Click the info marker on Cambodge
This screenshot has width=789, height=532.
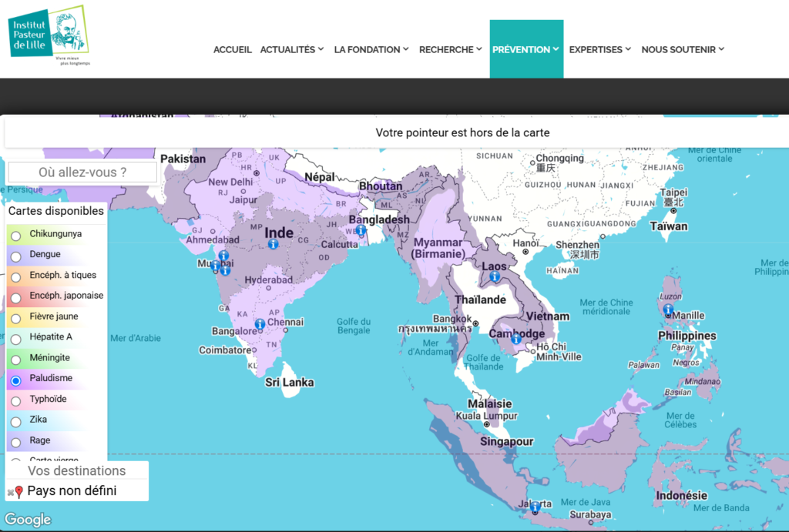pyautogui.click(x=517, y=346)
